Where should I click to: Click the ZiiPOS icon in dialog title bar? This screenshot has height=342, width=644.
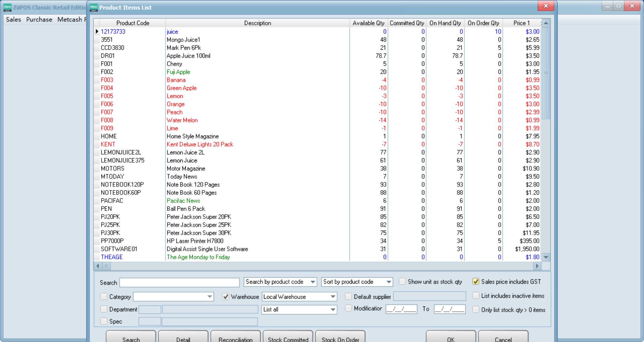[94, 7]
